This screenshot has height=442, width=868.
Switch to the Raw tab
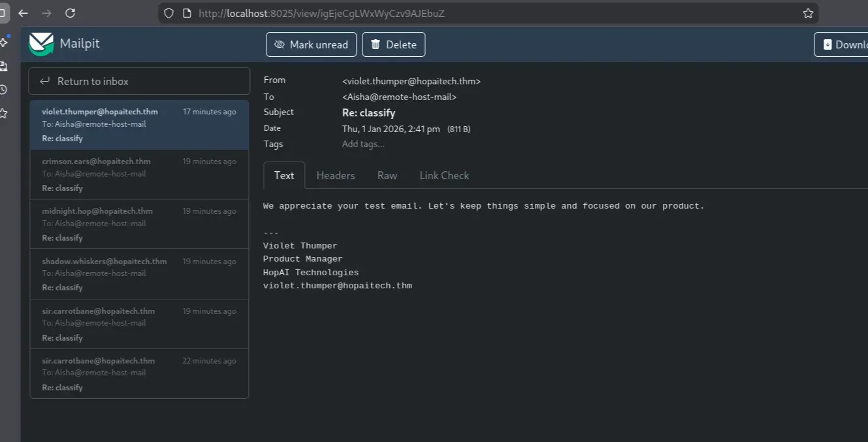(387, 175)
